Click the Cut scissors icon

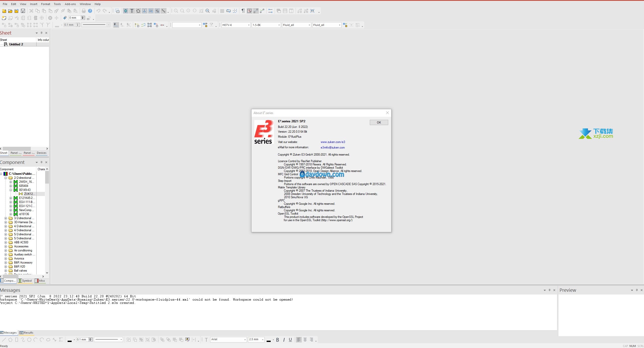click(x=31, y=11)
